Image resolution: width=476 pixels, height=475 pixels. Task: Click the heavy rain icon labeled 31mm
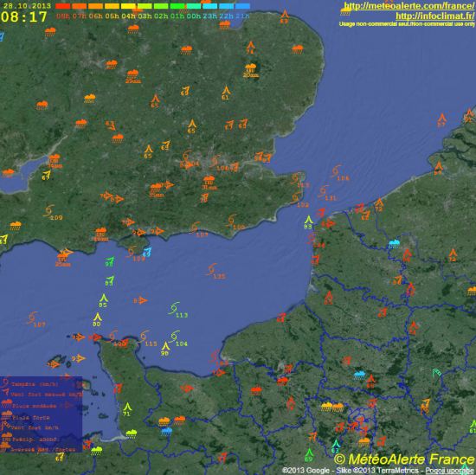(x=209, y=183)
